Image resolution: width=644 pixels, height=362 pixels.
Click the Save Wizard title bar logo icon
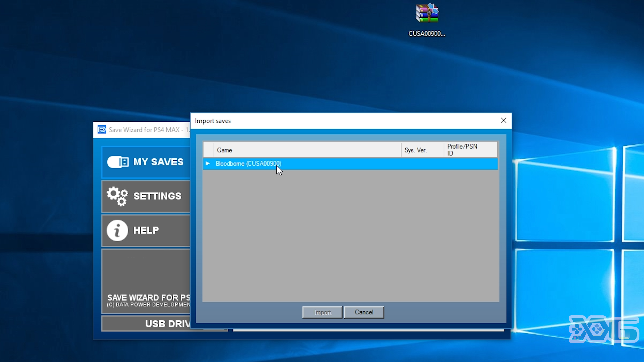102,130
